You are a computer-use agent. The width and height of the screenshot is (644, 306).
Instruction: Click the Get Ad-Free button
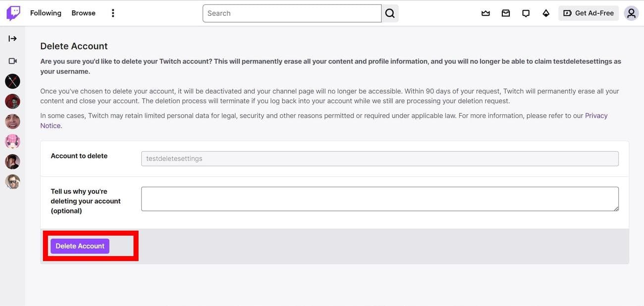(589, 13)
